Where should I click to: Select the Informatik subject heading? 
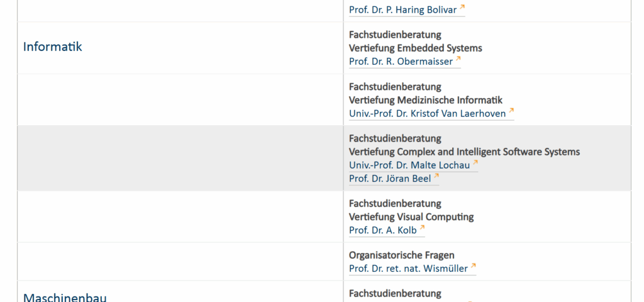click(53, 47)
